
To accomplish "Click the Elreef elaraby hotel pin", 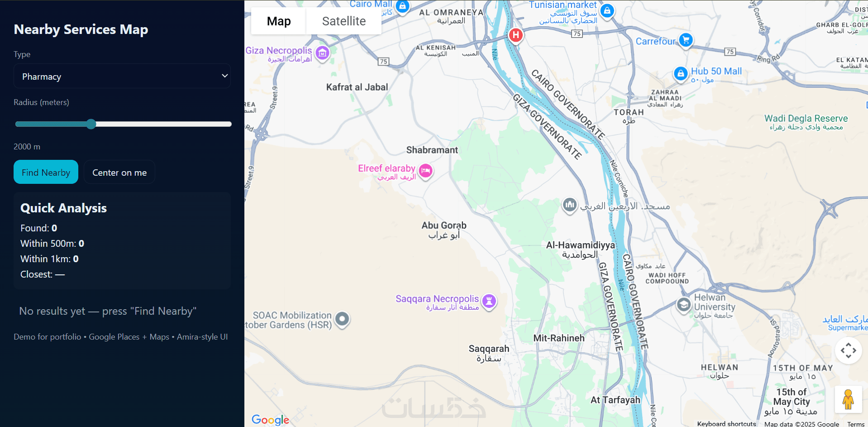I will 425,171.
